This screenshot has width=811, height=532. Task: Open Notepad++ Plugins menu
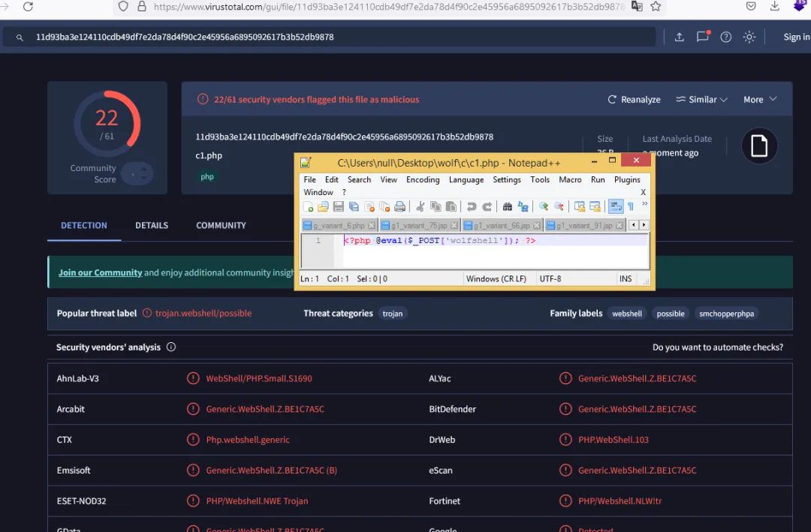627,179
